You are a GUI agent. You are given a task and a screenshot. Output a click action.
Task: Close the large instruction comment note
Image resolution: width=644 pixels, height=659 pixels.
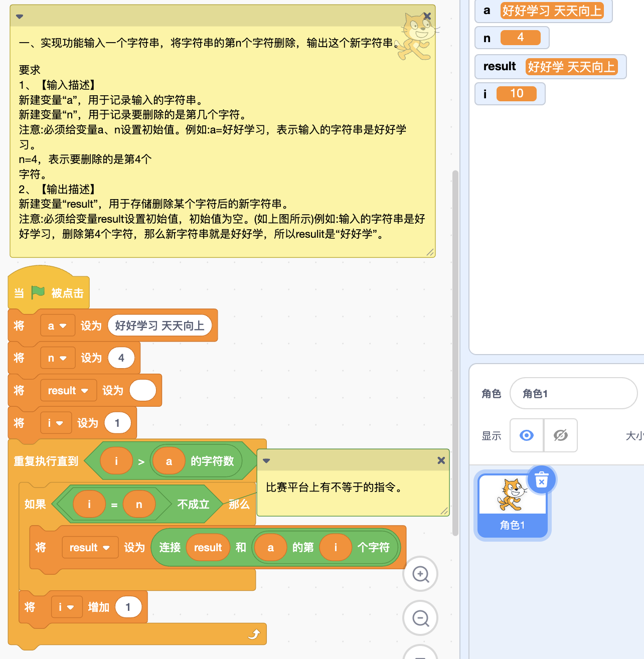(427, 16)
